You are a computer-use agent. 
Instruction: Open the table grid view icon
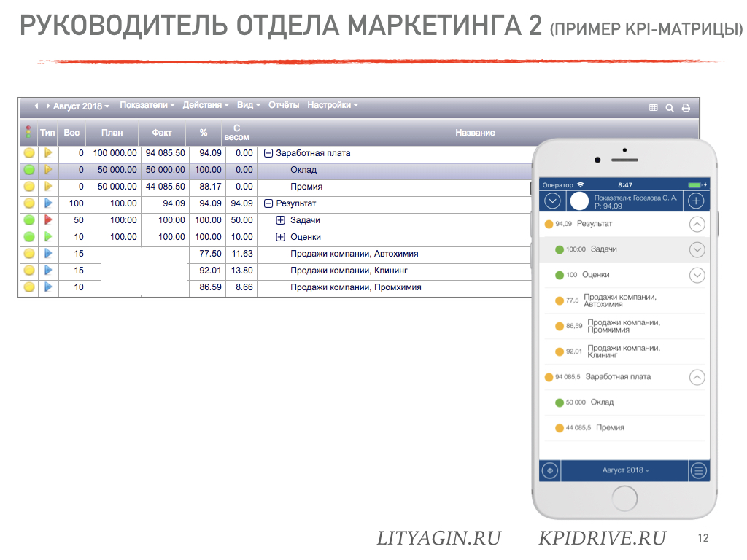pyautogui.click(x=654, y=108)
